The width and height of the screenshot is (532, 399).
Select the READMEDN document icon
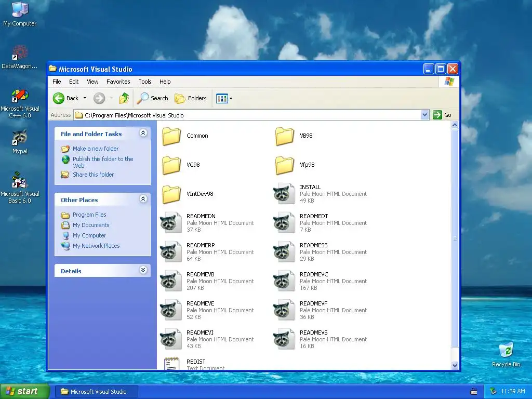click(171, 223)
